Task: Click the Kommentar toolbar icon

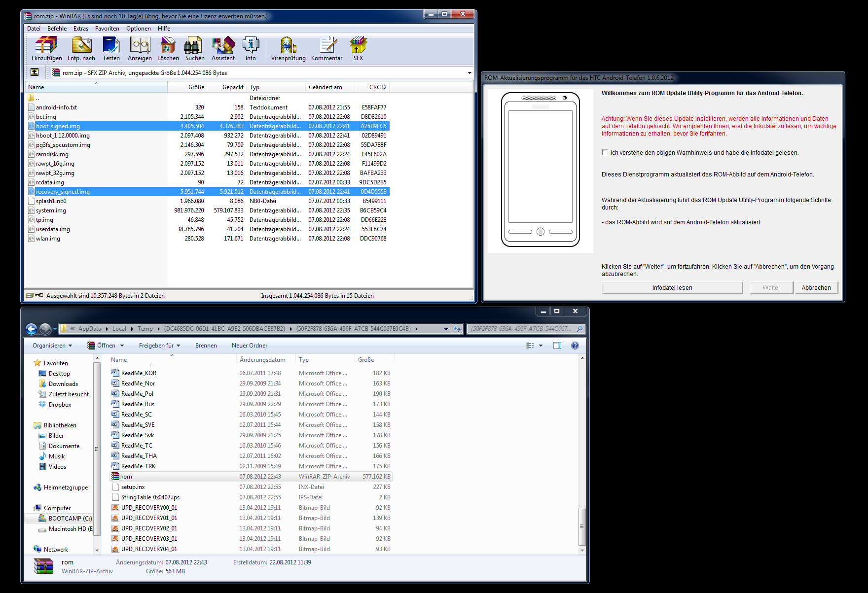Action: pyautogui.click(x=326, y=48)
